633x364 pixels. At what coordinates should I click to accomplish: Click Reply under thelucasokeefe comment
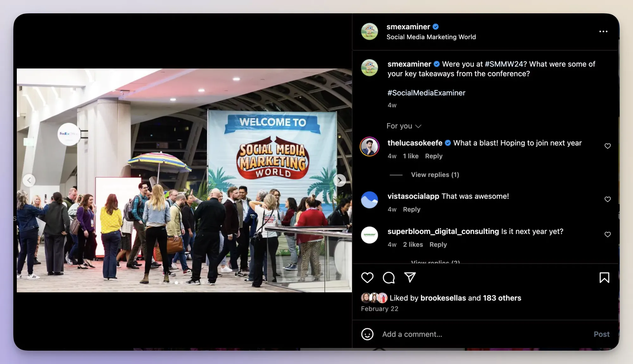pyautogui.click(x=434, y=156)
